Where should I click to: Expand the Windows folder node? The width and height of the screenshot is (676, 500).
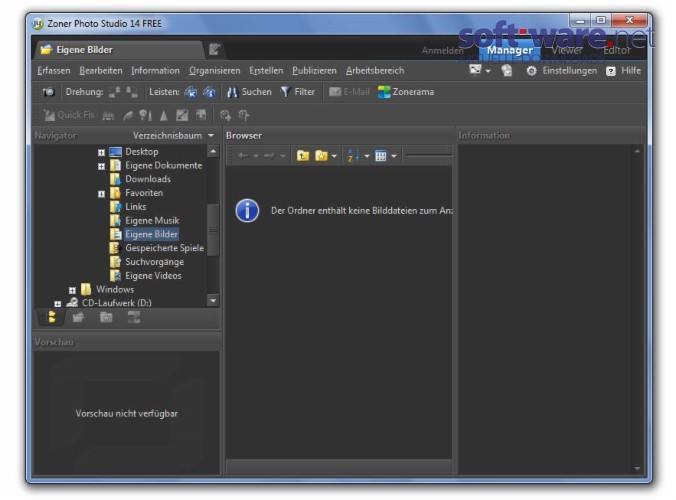(x=72, y=290)
